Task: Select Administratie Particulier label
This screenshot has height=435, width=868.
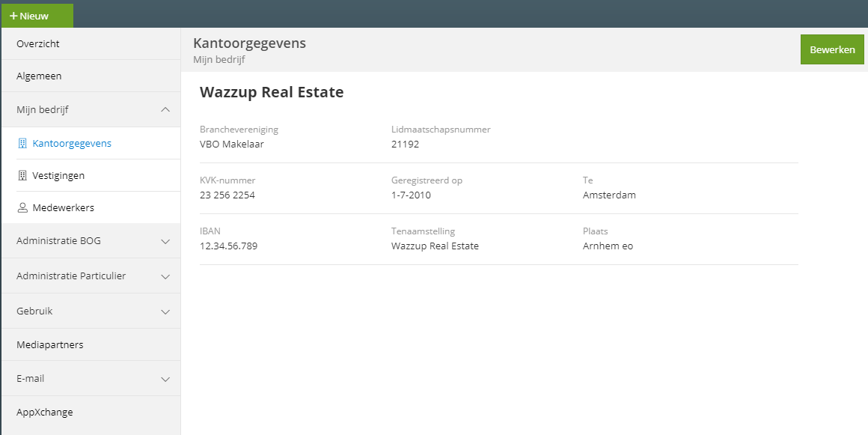Action: [x=71, y=276]
